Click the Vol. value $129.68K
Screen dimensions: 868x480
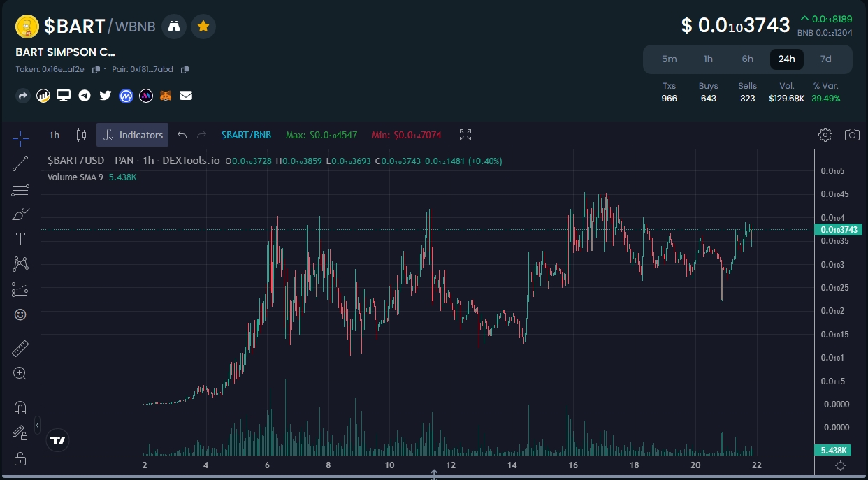click(787, 99)
